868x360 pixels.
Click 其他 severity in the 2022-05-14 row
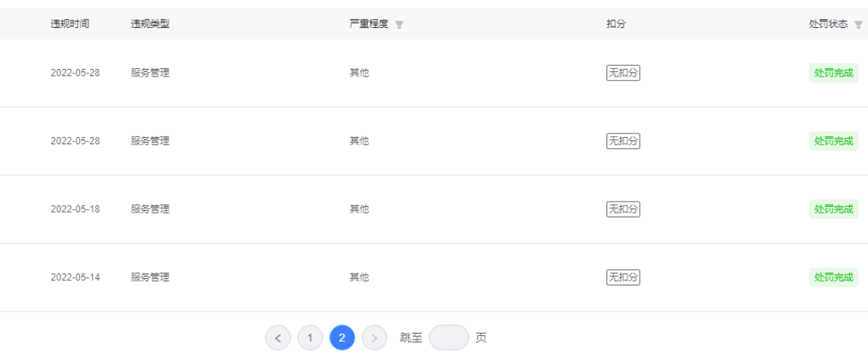click(359, 277)
